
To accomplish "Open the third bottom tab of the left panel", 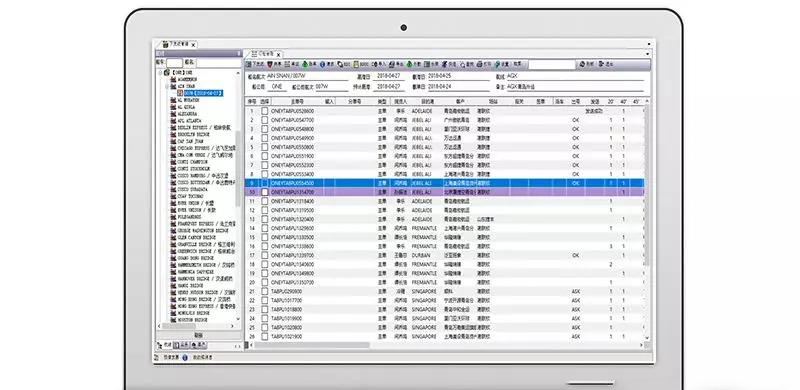I will click(x=198, y=346).
